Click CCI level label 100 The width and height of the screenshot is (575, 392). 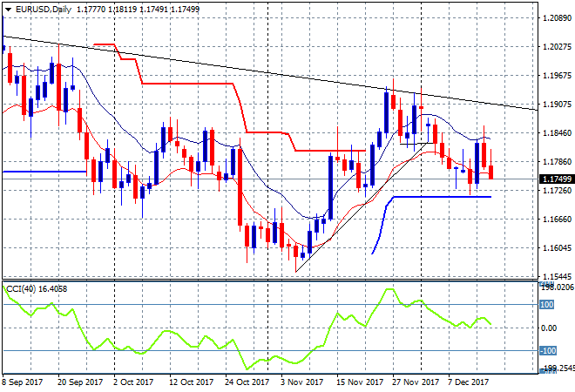[547, 304]
